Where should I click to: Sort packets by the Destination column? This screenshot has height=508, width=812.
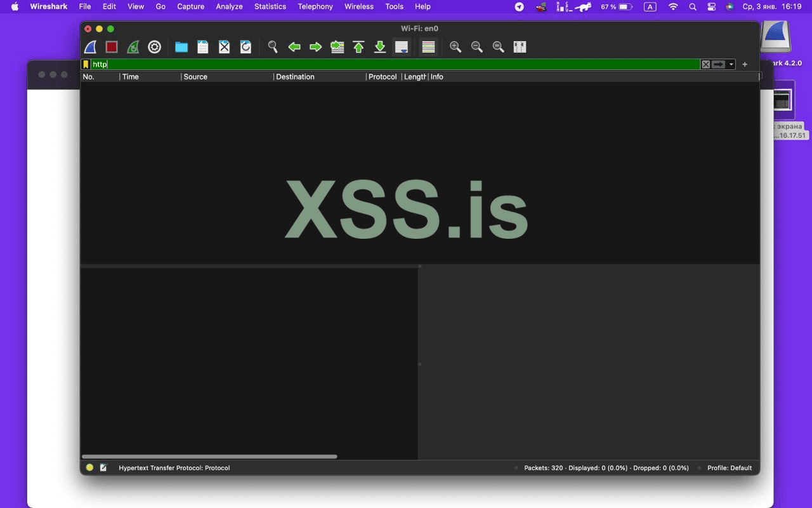(x=320, y=77)
